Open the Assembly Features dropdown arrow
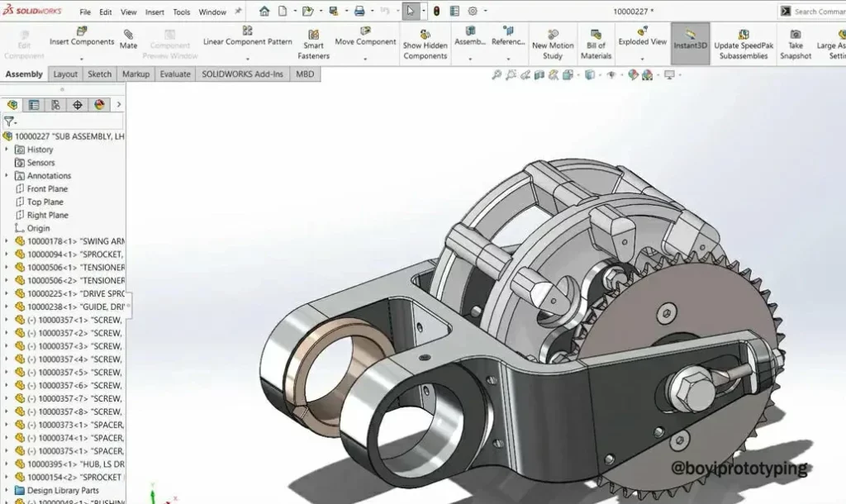 (470, 59)
